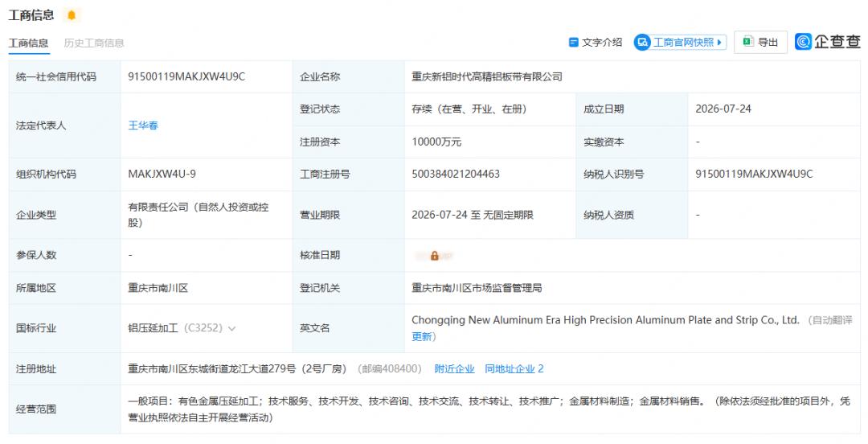Click the 工商官网快照 button text
This screenshot has height=444, width=868.
[x=684, y=43]
